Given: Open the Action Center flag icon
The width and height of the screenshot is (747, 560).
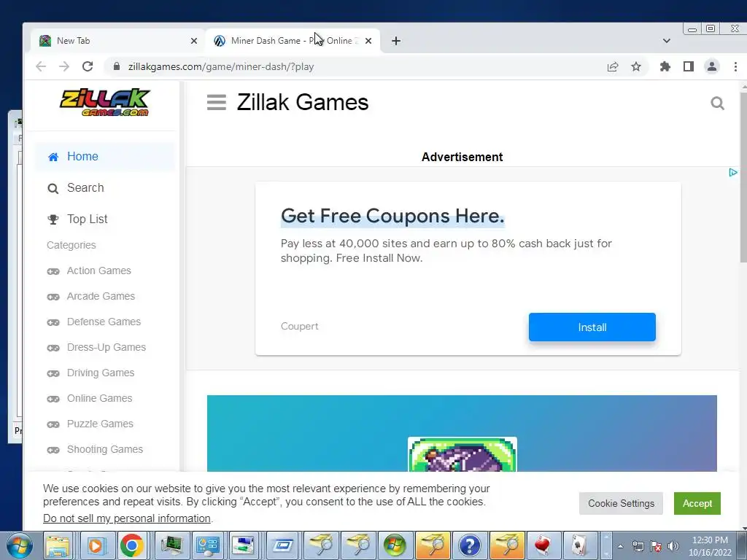Looking at the screenshot, I should pos(656,546).
